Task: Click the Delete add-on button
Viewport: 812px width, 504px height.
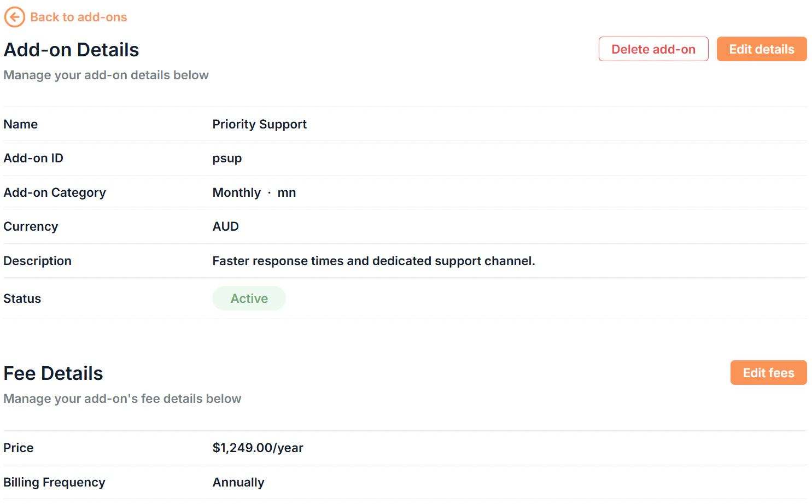Action: coord(653,49)
